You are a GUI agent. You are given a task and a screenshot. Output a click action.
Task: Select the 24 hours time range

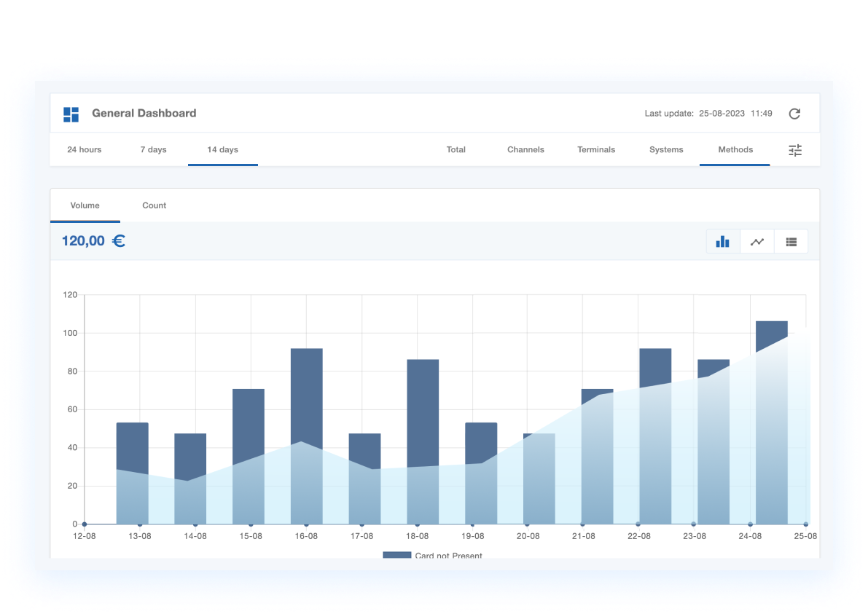[x=85, y=150]
